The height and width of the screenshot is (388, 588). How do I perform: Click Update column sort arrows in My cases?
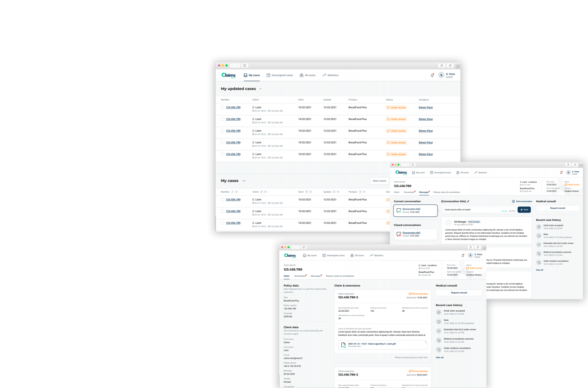(334, 192)
